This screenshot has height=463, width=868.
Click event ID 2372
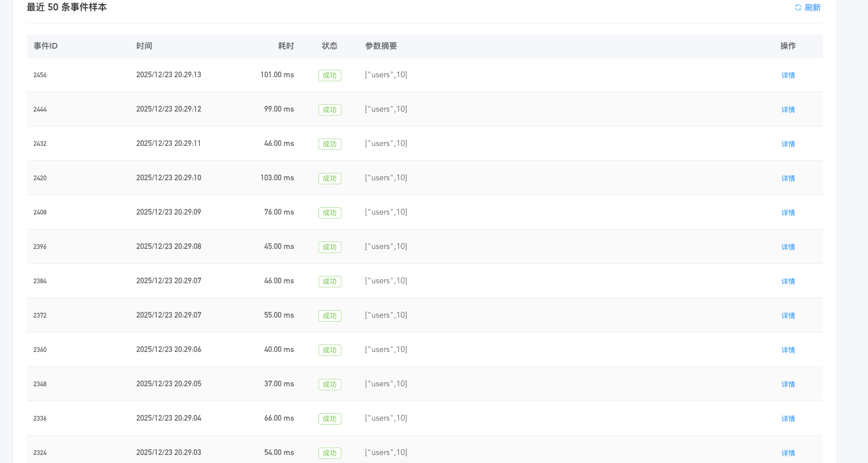(40, 315)
